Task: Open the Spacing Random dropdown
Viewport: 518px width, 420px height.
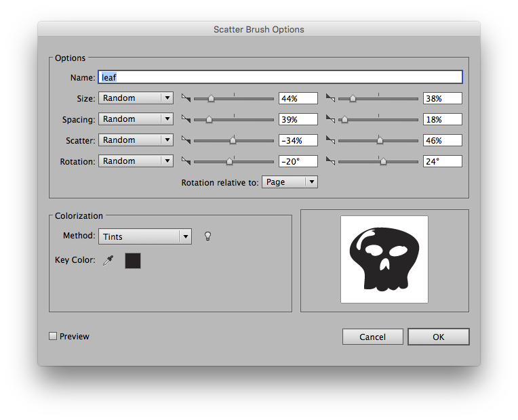Action: click(x=136, y=119)
